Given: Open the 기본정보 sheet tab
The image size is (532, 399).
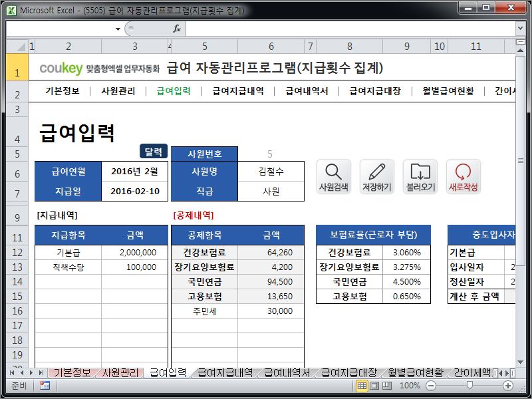Looking at the screenshot, I should 72,373.
